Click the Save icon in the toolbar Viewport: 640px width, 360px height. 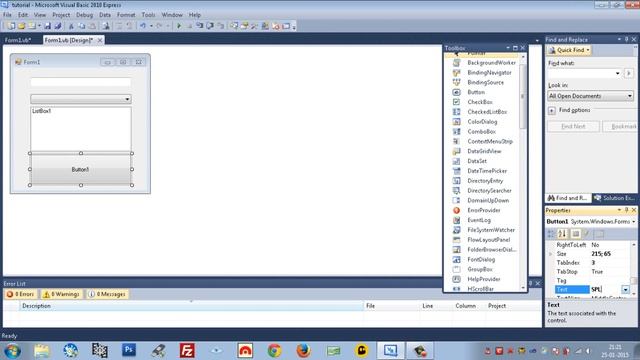point(47,26)
